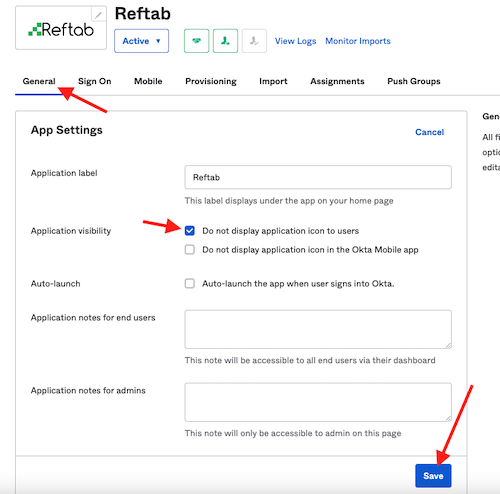
Task: Click the 'Application visibility' label text
Action: tap(71, 231)
